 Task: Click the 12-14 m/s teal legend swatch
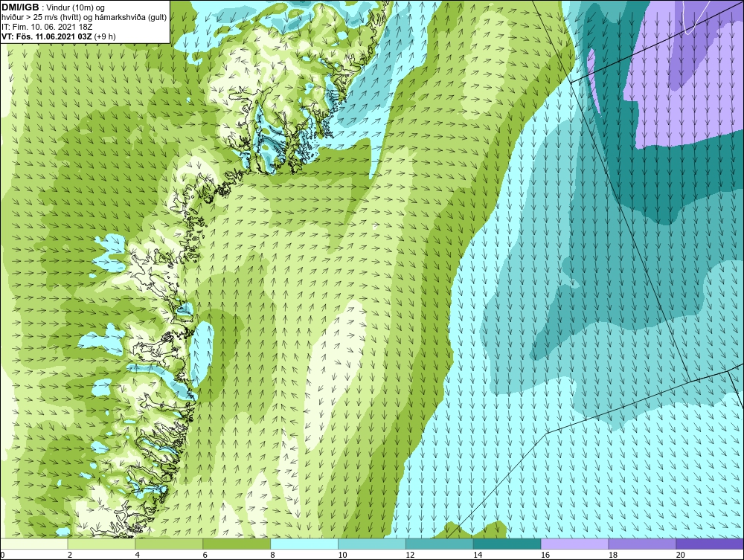coord(440,544)
